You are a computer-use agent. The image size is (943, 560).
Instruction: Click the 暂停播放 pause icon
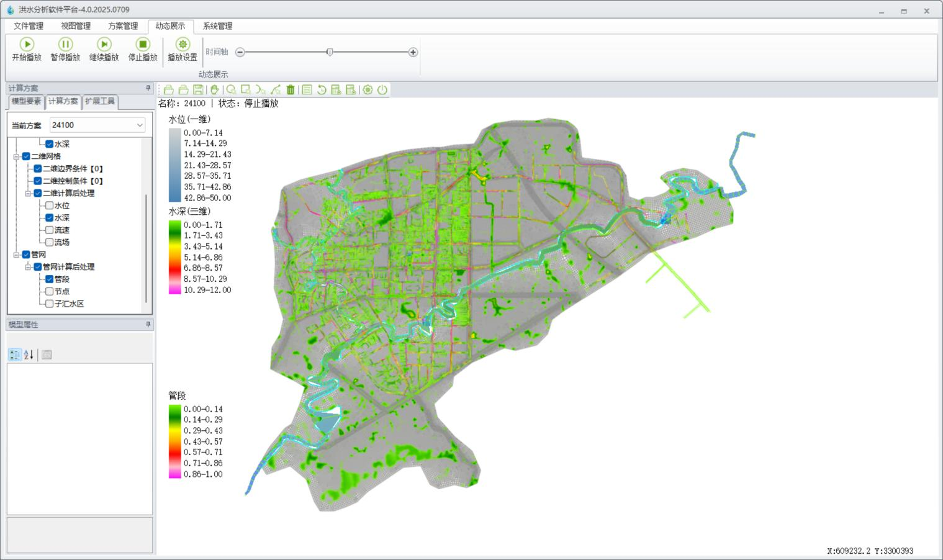pos(65,44)
